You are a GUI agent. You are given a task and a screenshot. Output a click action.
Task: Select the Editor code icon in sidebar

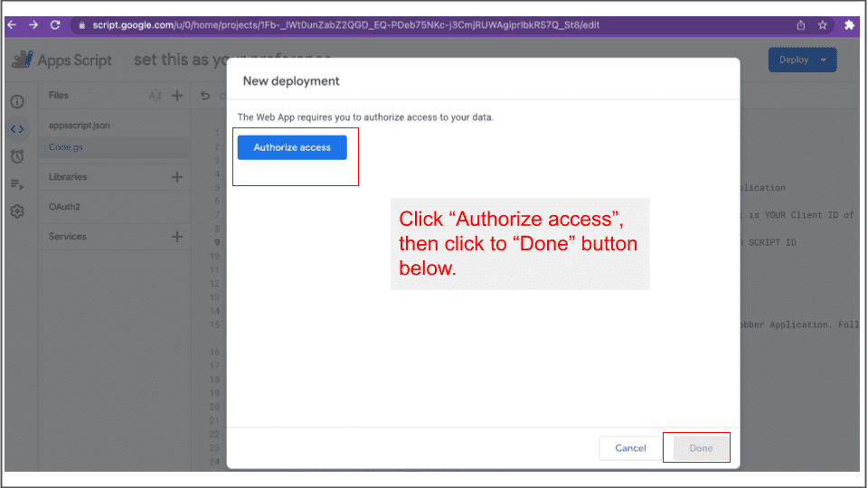pos(17,129)
